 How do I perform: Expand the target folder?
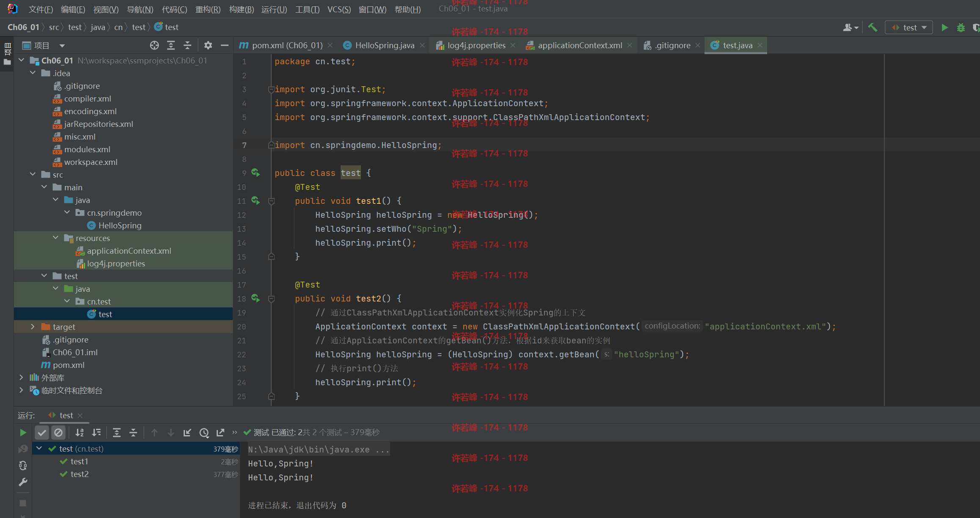[x=33, y=327]
